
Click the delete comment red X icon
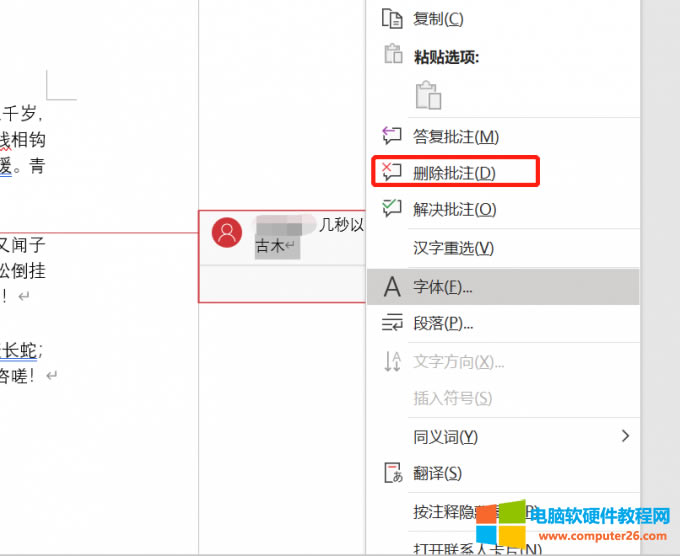(x=392, y=172)
